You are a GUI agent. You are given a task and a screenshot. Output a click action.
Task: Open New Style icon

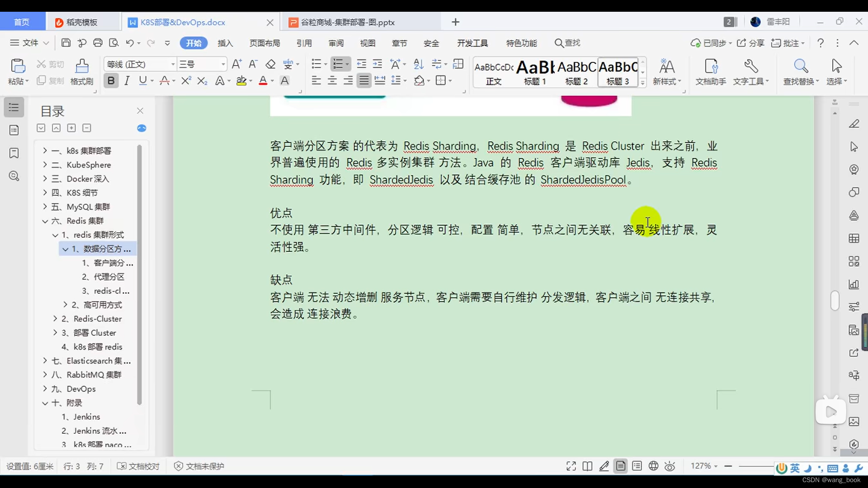[667, 66]
